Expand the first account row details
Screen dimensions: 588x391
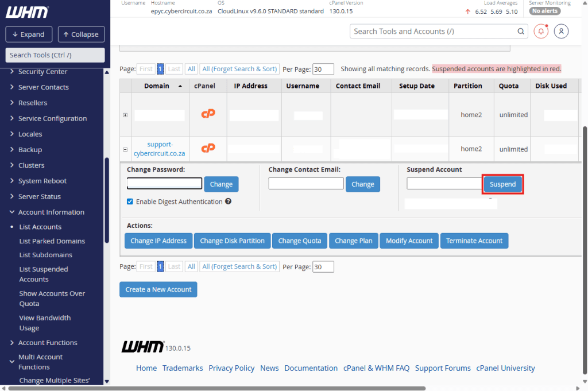coord(125,115)
